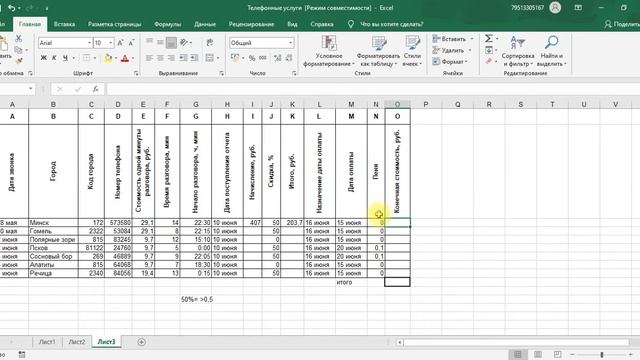Image resolution: width=640 pixels, height=360 pixels.
Task: Add a new sheet with plus icon
Action: 142,342
